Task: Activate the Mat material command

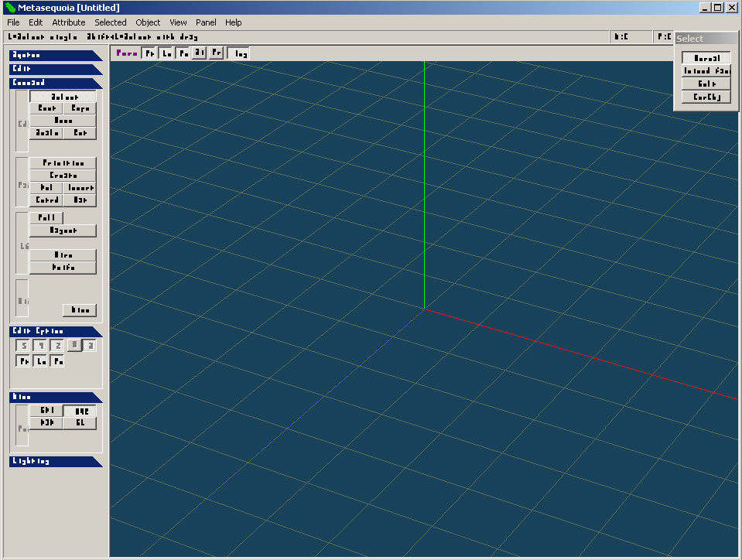Action: pos(80,200)
